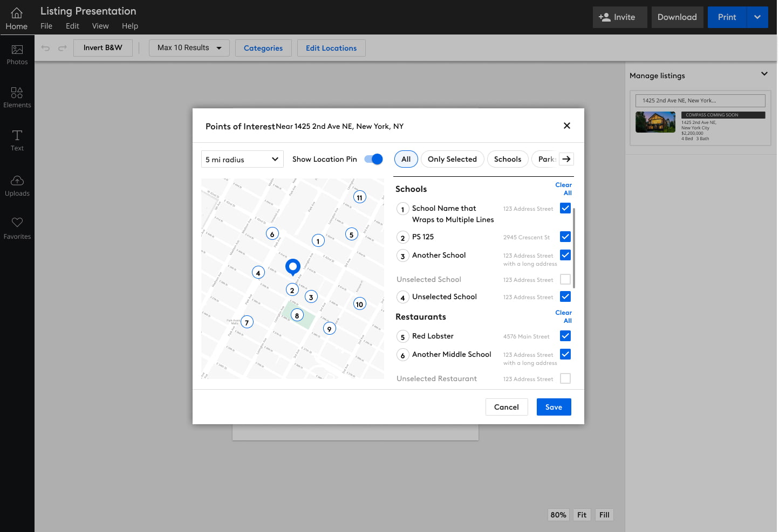
Task: Open the File menu
Action: click(x=46, y=26)
